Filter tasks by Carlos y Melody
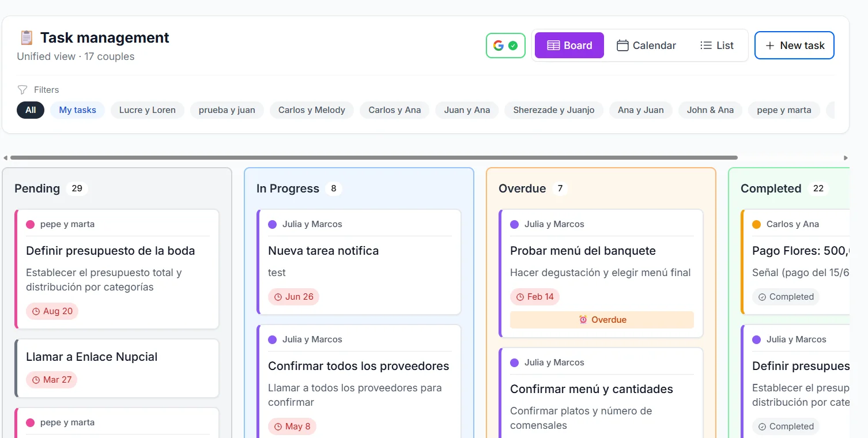 312,110
